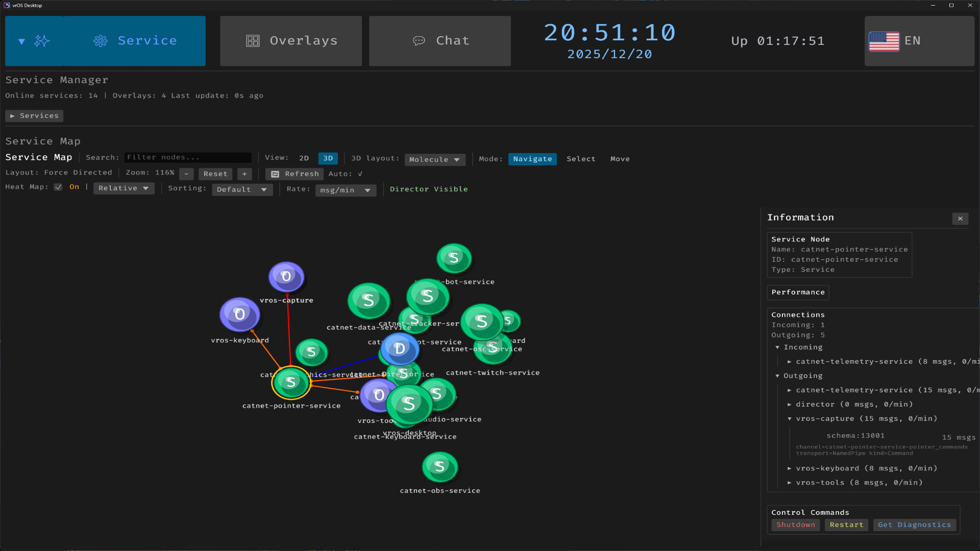Viewport: 980px width, 551px height.
Task: Open the Molecule 3D layout dropdown
Action: tap(434, 159)
